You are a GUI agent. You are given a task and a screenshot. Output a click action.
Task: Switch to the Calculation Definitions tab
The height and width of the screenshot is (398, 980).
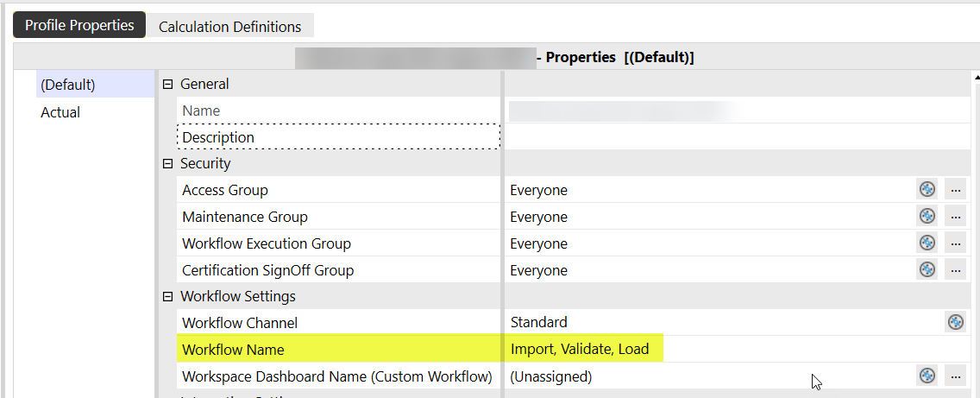tap(229, 26)
